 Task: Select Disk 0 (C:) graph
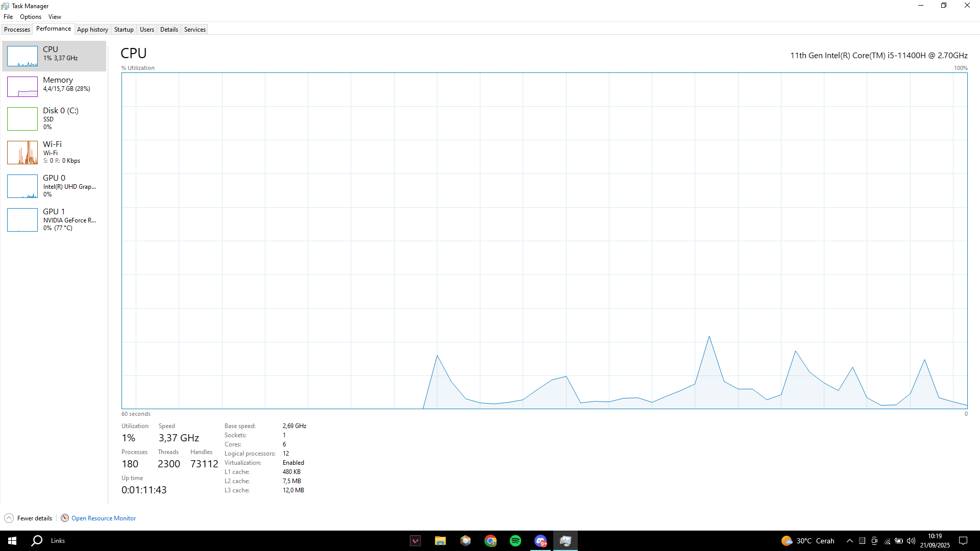[x=22, y=118]
